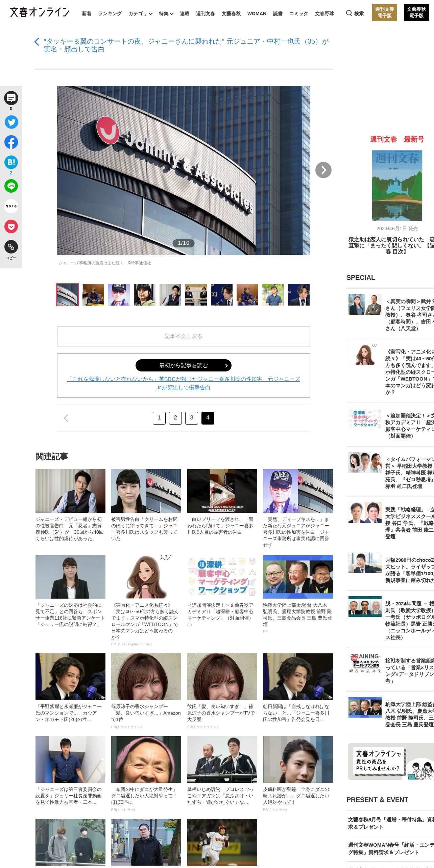Open the コミック nav item
Viewport: 434px width, 868px height.
tap(299, 14)
